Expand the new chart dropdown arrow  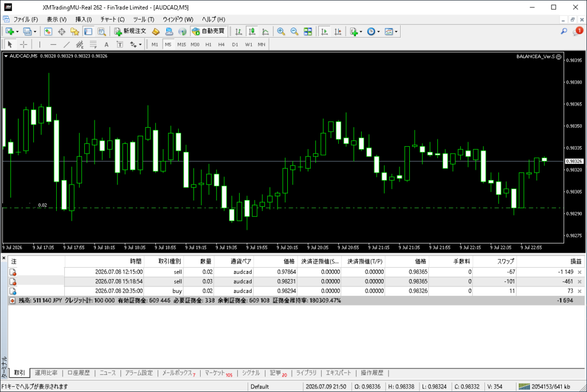(x=17, y=32)
